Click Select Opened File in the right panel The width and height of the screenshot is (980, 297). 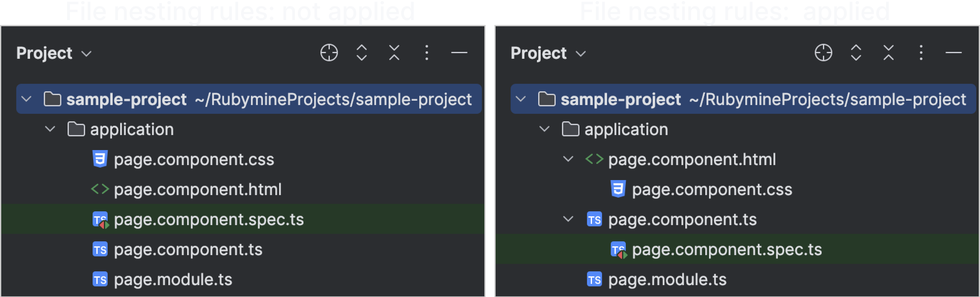823,53
